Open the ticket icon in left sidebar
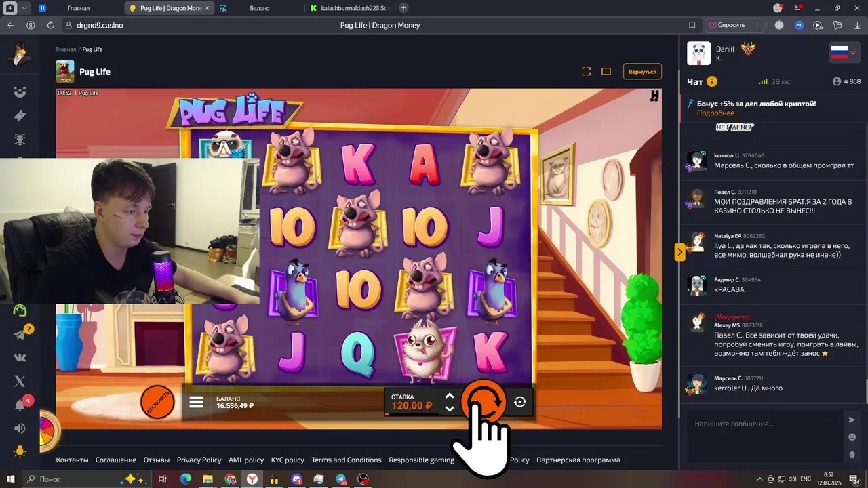The height and width of the screenshot is (488, 868). click(20, 116)
